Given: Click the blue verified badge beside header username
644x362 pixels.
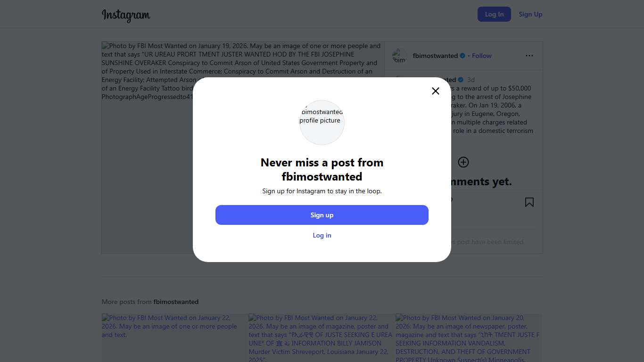Looking at the screenshot, I should (462, 56).
